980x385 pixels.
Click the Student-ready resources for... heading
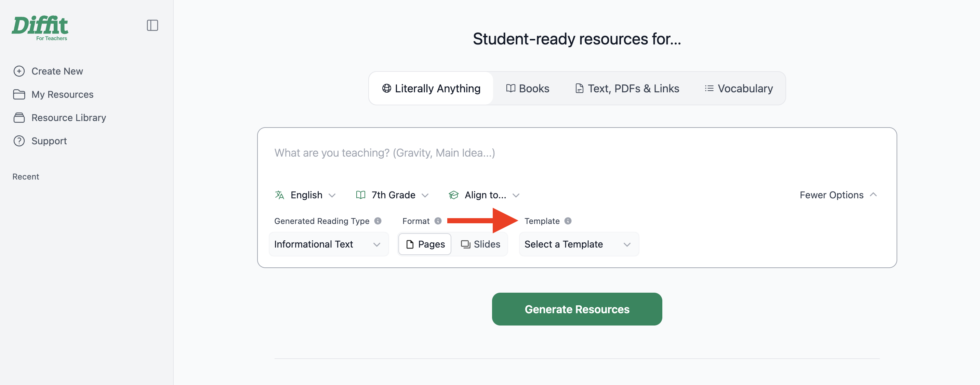577,39
